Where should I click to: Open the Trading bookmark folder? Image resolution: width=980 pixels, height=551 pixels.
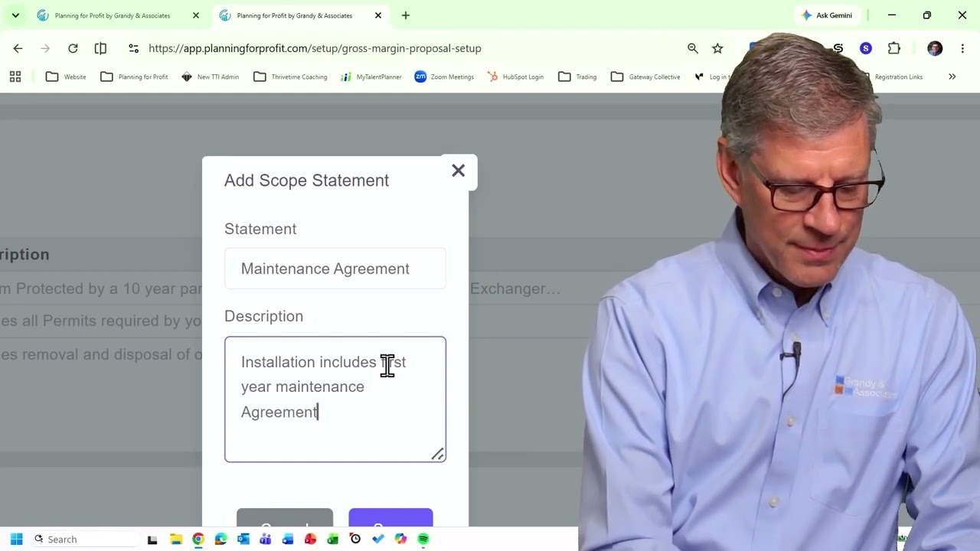tap(577, 77)
